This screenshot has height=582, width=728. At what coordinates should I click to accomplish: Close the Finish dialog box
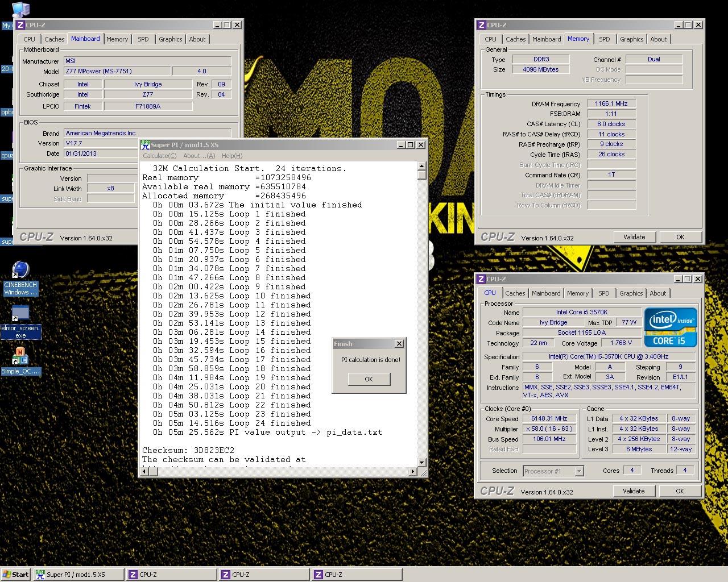coord(399,344)
